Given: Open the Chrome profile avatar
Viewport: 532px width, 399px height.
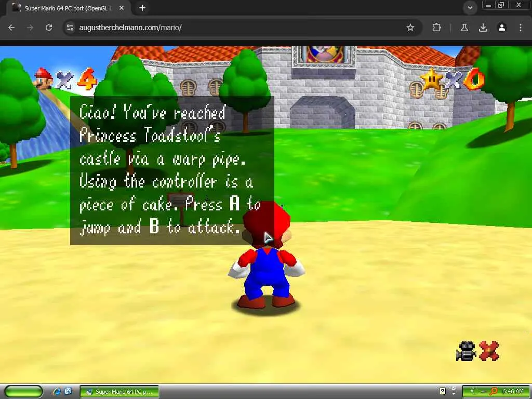Looking at the screenshot, I should point(502,28).
